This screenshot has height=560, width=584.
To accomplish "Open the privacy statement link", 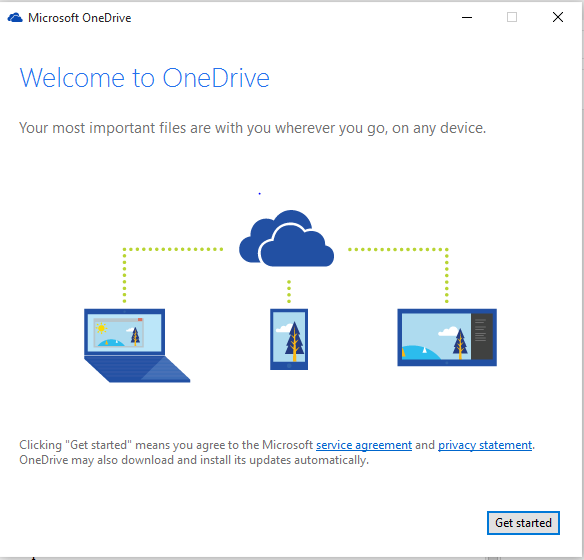I will click(x=485, y=445).
